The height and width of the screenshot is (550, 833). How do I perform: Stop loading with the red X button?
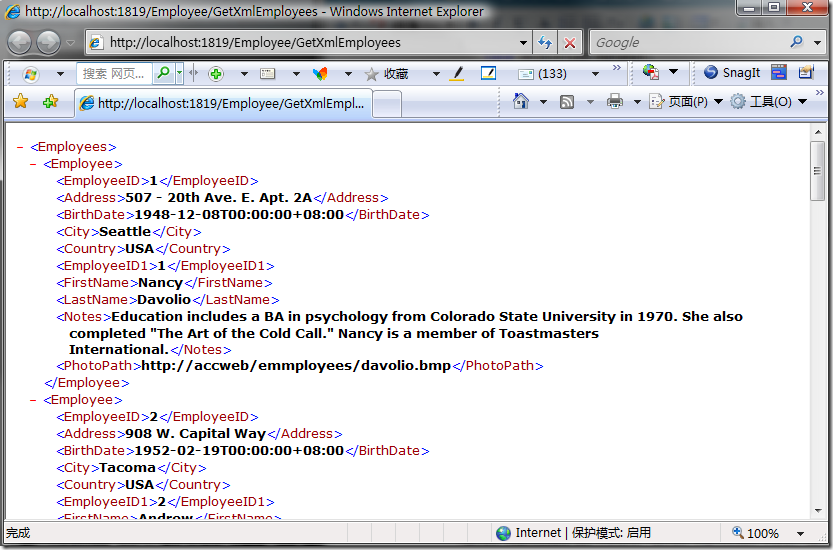point(570,43)
